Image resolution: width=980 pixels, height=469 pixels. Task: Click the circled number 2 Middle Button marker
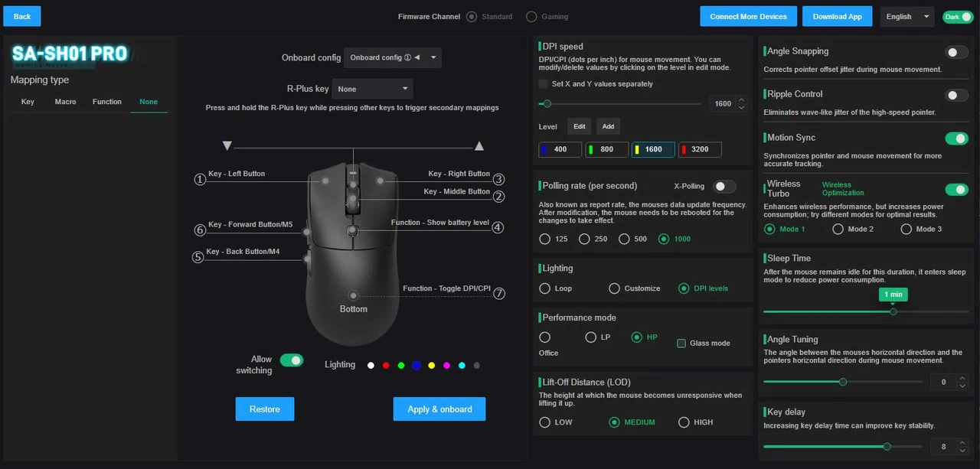pos(498,197)
